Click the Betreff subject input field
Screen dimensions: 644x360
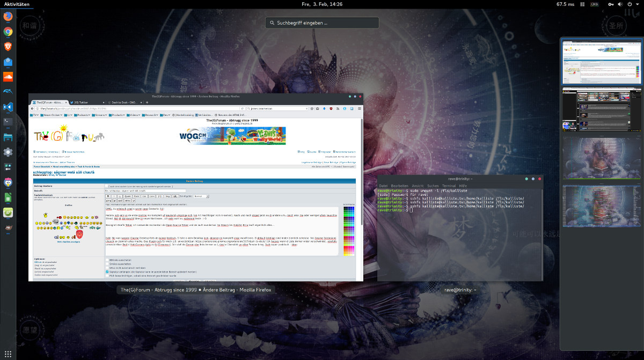point(145,190)
